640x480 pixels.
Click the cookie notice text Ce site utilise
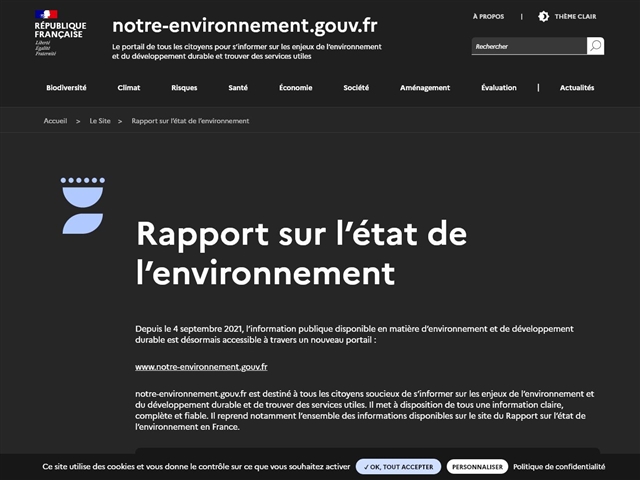tap(196, 467)
